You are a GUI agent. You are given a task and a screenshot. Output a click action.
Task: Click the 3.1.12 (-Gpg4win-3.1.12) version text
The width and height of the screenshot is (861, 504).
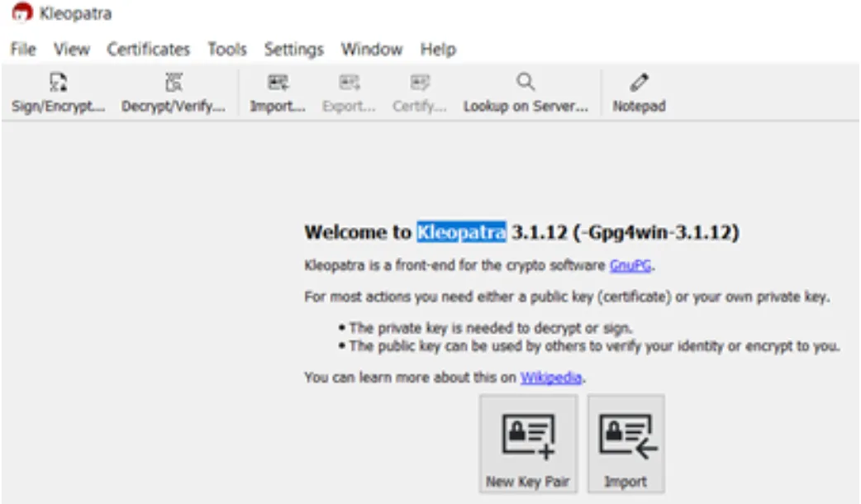click(626, 232)
